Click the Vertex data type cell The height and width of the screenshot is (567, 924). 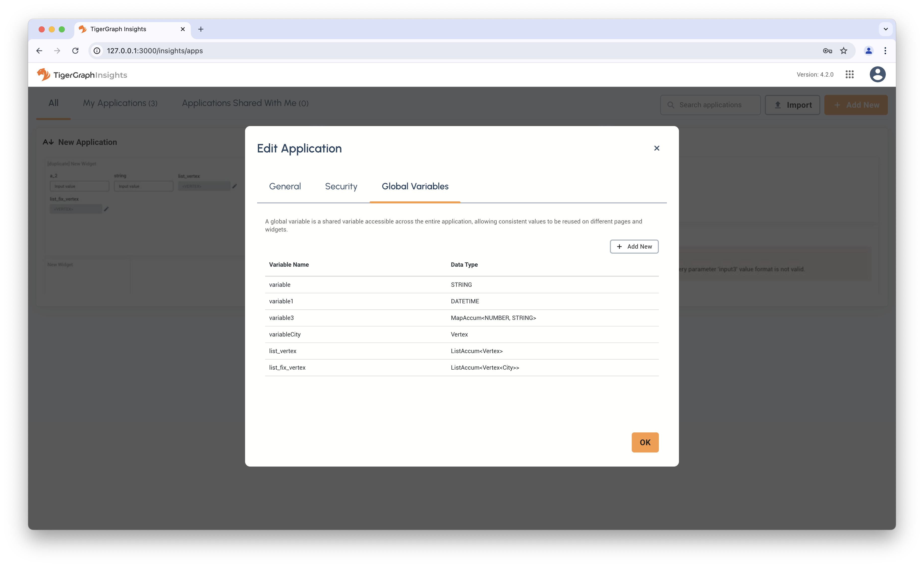pyautogui.click(x=459, y=334)
